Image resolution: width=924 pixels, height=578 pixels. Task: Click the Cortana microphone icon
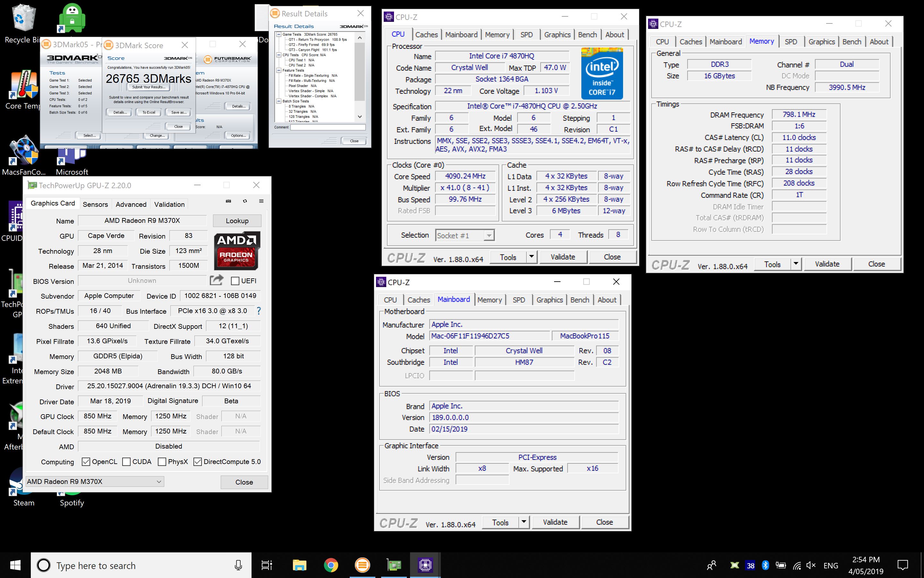pos(238,565)
